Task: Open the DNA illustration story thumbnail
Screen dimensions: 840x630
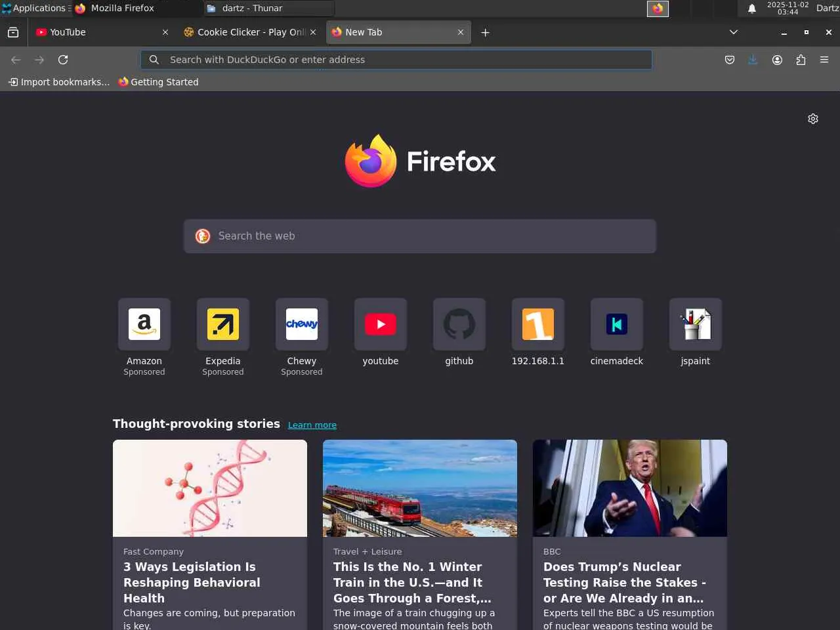Action: (210, 488)
